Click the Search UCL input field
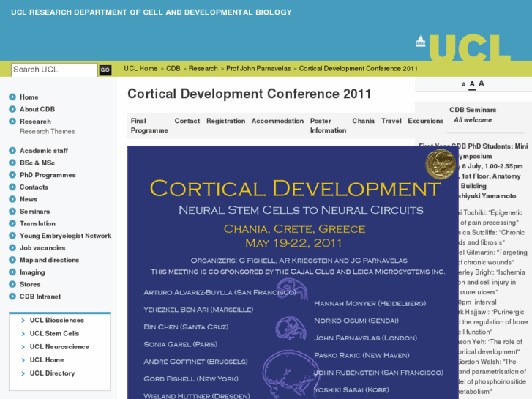Screen dimensions: 532x399 click(54, 70)
